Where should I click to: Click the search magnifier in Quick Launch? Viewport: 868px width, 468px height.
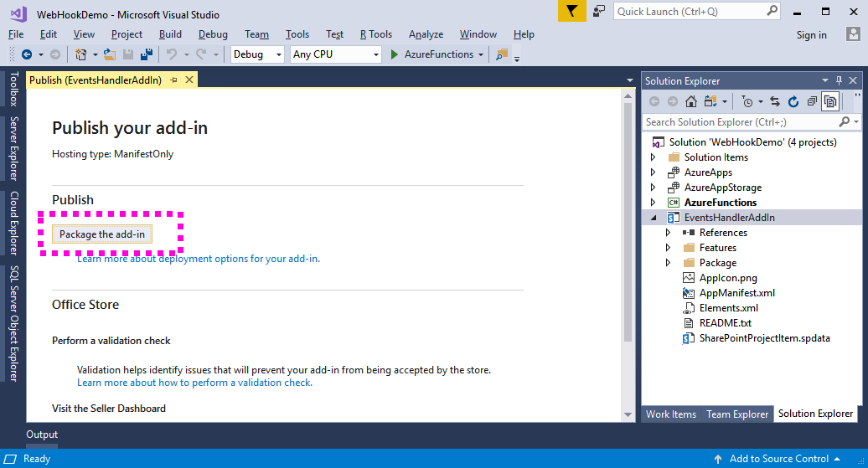tap(772, 11)
